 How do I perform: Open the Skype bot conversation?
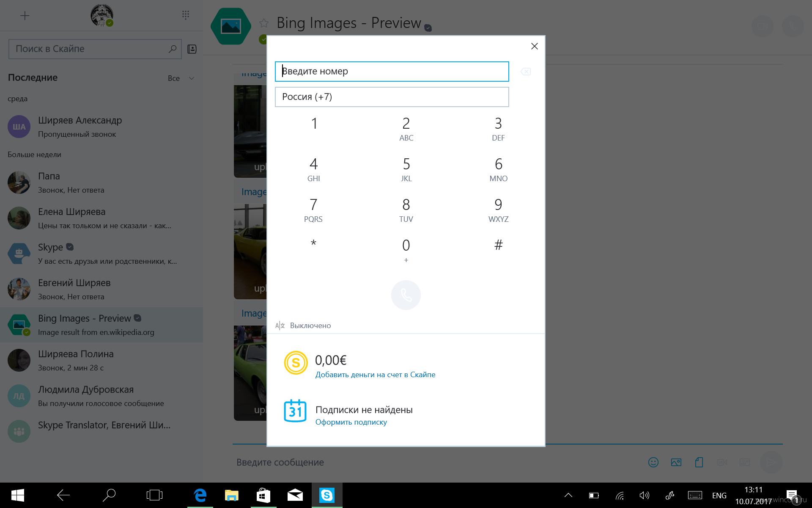pos(101,254)
